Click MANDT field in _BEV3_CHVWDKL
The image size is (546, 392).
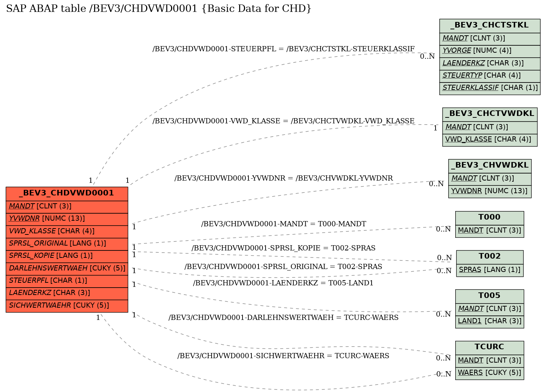[x=489, y=179]
